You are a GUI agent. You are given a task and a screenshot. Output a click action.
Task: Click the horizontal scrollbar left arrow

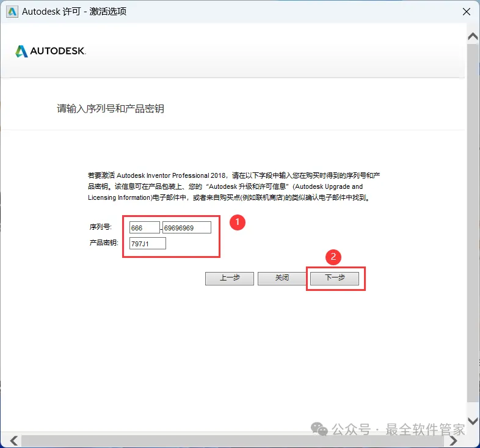pos(14,441)
